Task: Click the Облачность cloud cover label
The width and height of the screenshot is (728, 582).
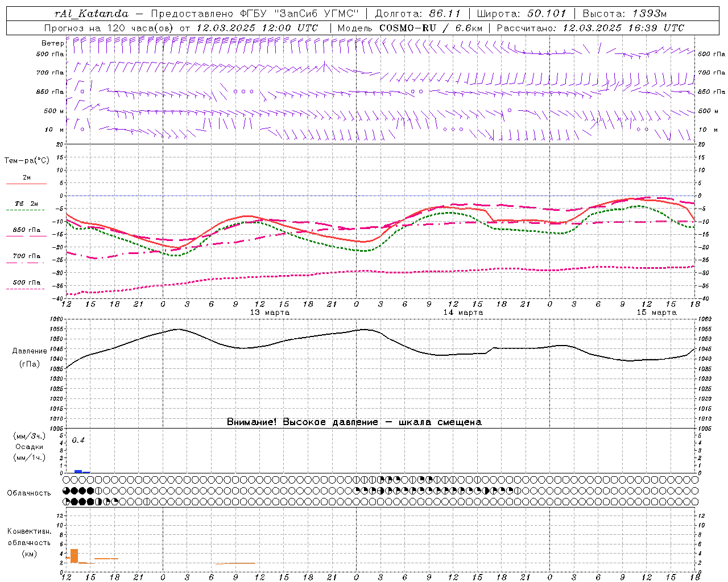Action: 29,493
